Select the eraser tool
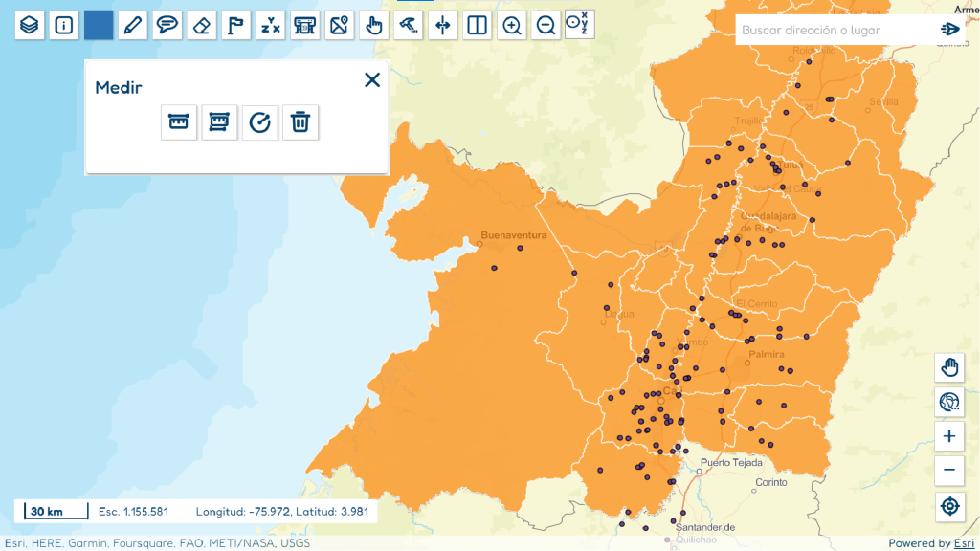980x551 pixels. 201,26
